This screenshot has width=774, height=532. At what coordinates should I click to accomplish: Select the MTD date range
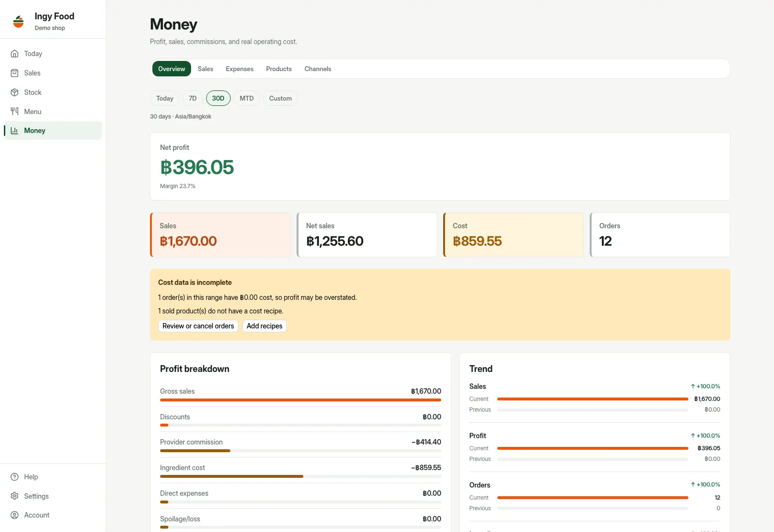(x=247, y=98)
